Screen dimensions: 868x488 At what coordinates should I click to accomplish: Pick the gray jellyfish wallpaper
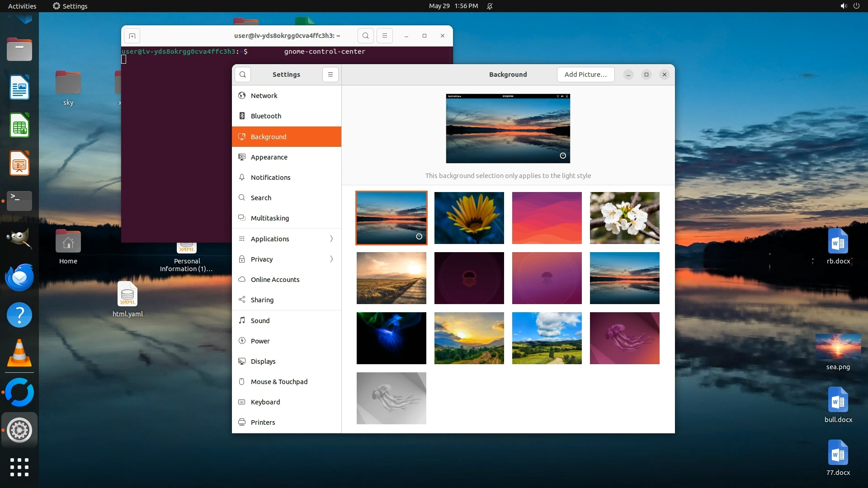click(391, 398)
